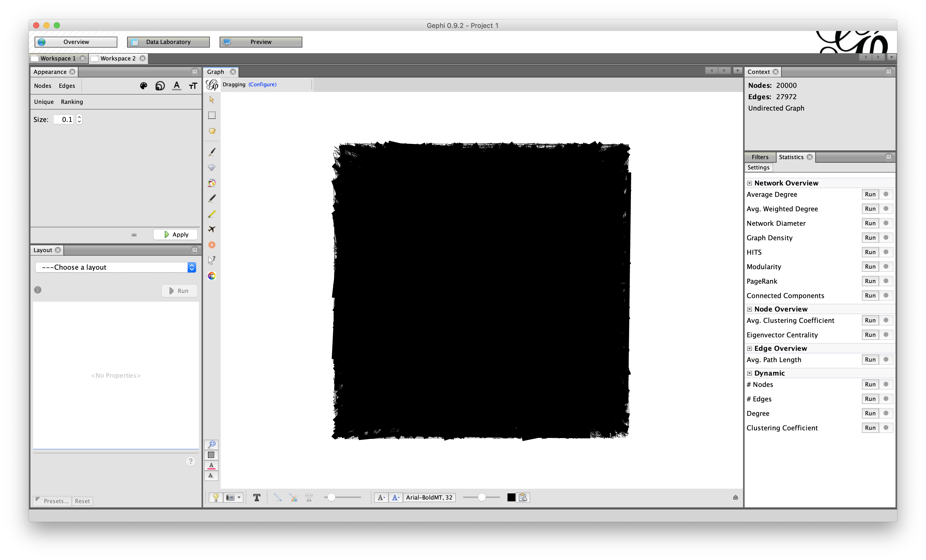Viewport: 926px width, 560px height.
Task: Open the color palette appearance mode
Action: [144, 86]
